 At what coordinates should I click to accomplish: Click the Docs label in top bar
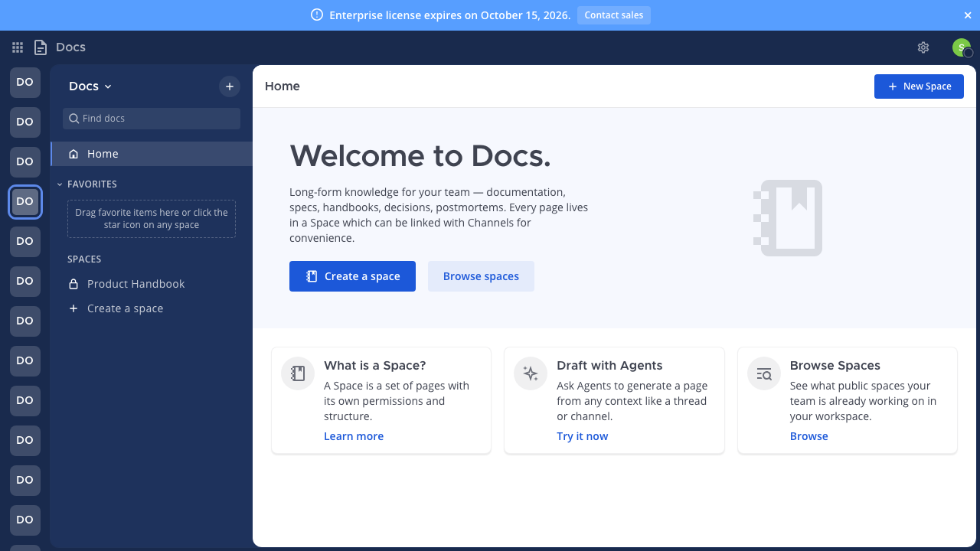(70, 47)
